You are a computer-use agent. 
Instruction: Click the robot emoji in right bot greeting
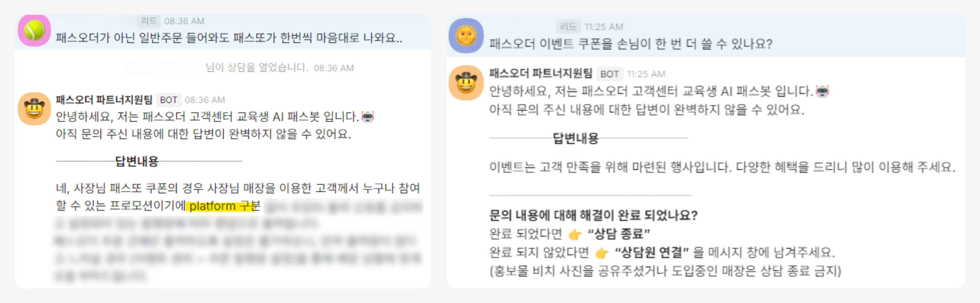[x=822, y=91]
